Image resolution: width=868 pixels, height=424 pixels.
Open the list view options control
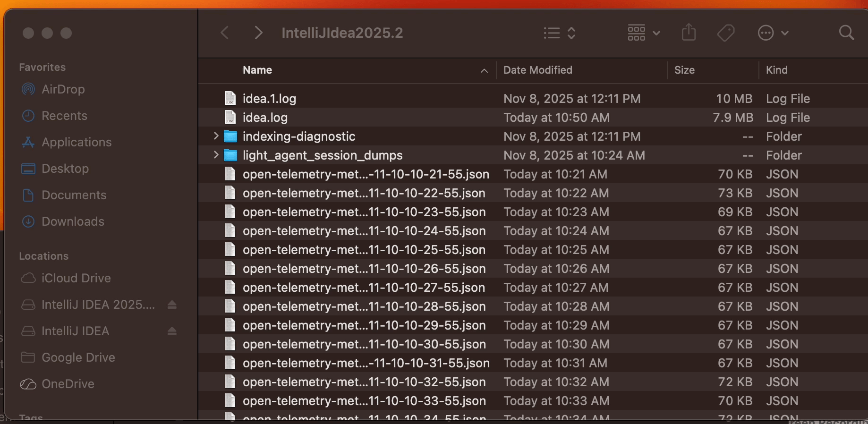(x=560, y=33)
